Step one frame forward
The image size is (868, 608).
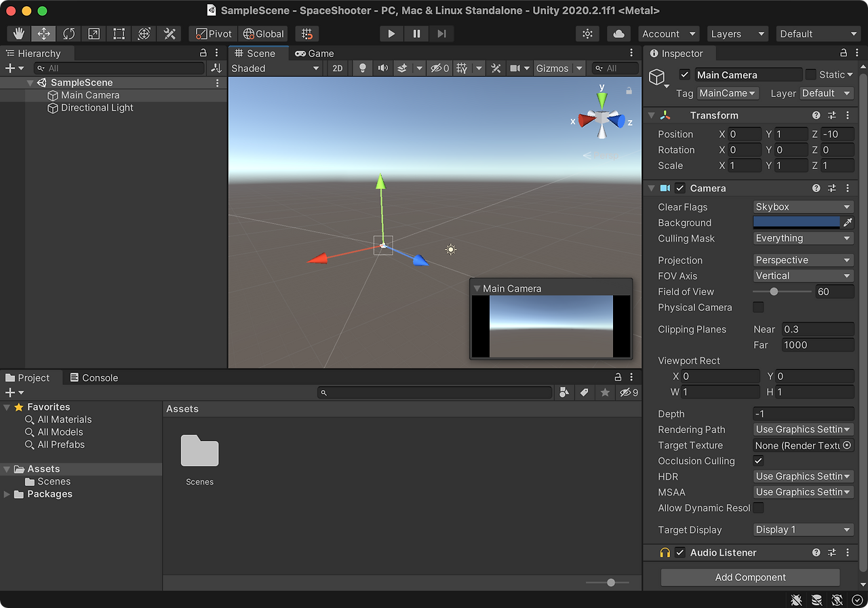441,34
